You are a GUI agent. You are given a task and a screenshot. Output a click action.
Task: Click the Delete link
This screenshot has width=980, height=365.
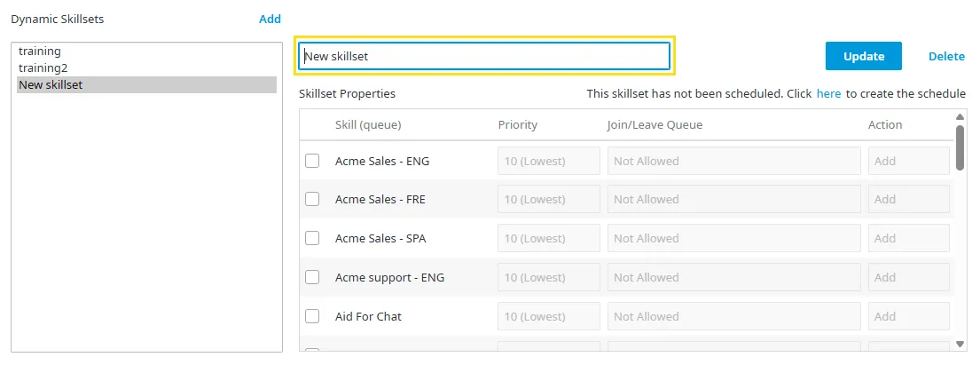click(x=946, y=56)
